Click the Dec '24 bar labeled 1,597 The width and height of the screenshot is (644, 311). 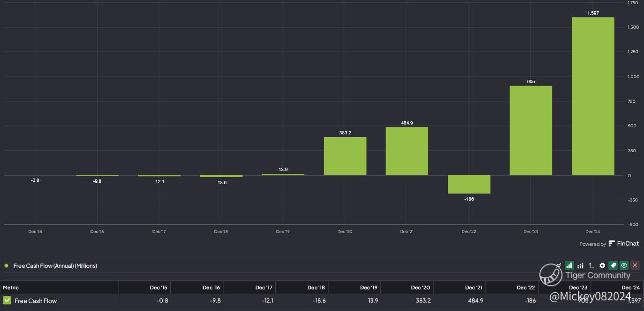(593, 96)
